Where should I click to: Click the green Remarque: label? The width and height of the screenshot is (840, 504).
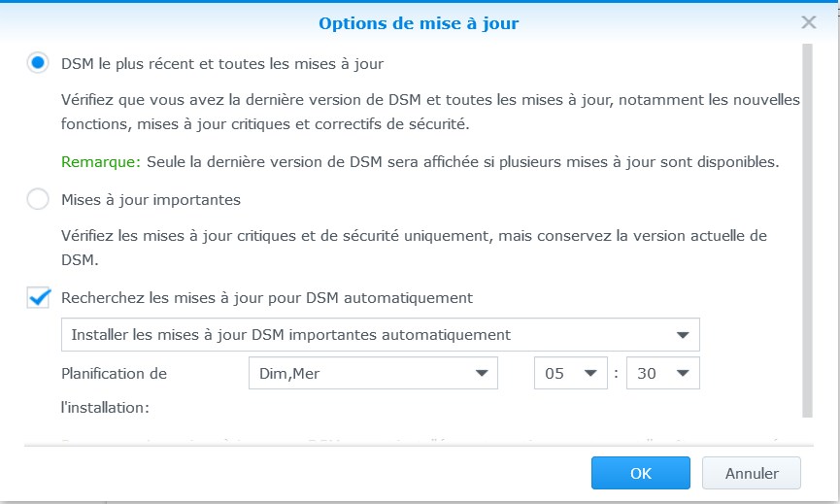click(101, 162)
